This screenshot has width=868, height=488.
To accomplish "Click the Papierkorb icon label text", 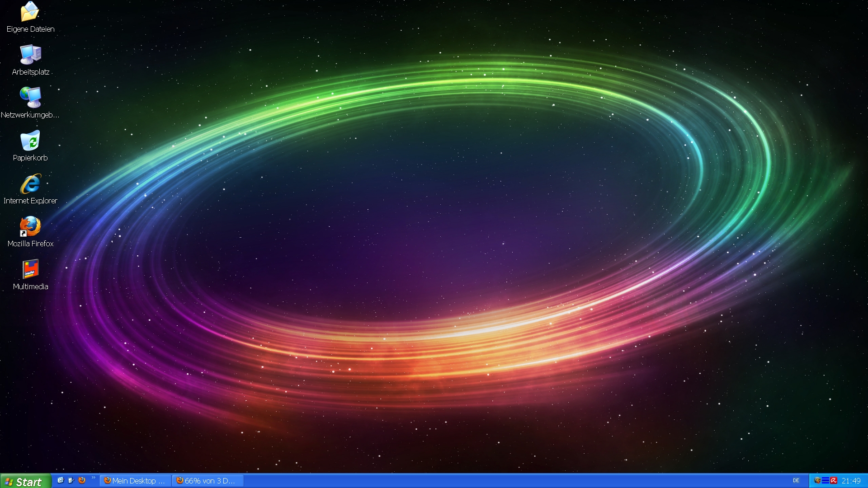I will point(30,158).
